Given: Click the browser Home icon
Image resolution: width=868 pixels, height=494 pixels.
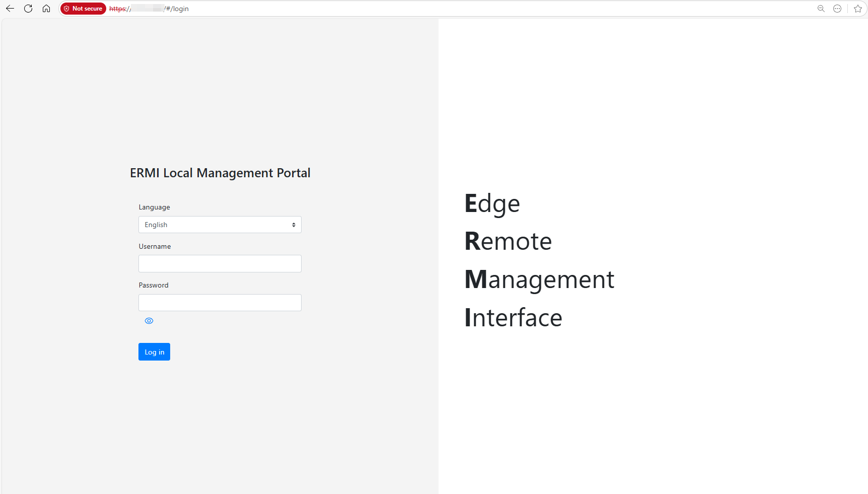Looking at the screenshot, I should click(x=46, y=9).
